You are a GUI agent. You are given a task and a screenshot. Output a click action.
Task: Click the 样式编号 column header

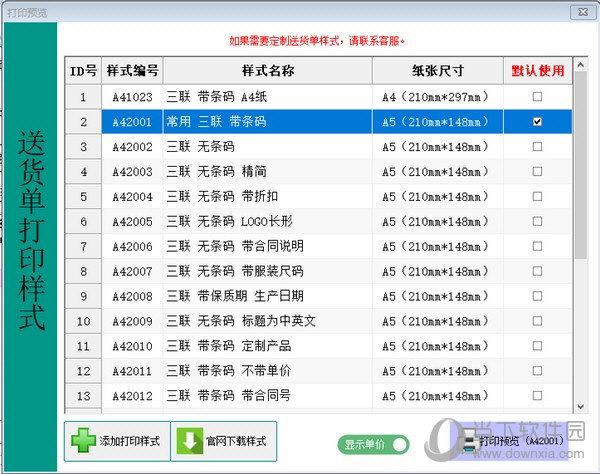[132, 71]
